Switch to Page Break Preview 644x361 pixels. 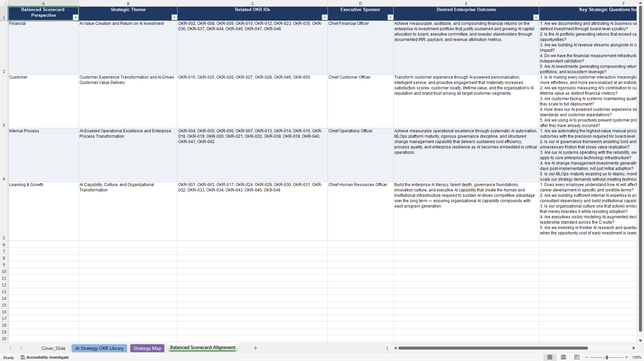pos(577,357)
